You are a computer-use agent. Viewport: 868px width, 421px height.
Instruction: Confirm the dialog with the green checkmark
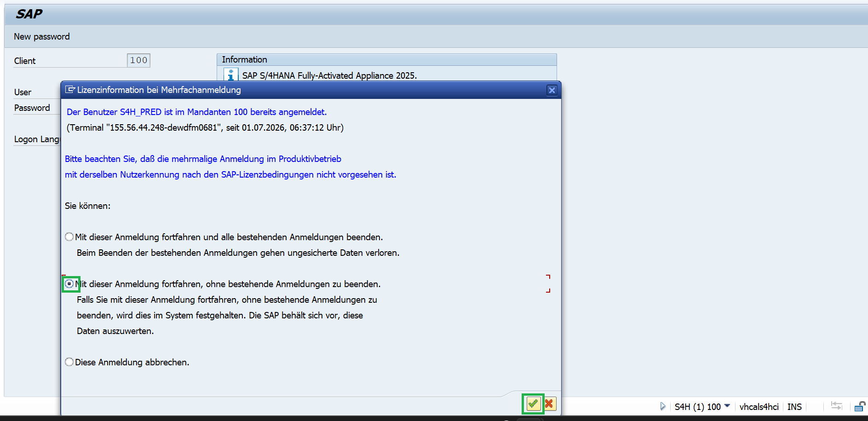click(x=533, y=404)
